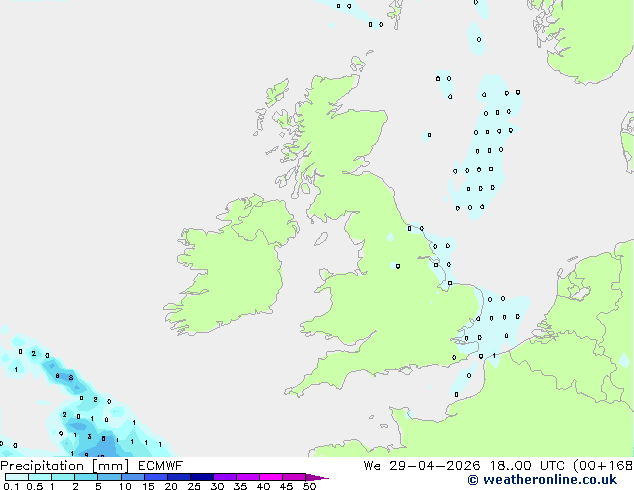Click the legend scale value '50'
Screen dimensions: 634x490
pyautogui.click(x=309, y=486)
